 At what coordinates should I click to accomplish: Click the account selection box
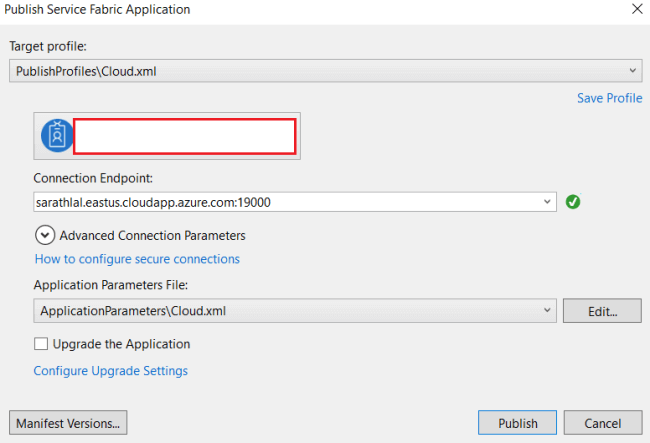click(x=184, y=136)
